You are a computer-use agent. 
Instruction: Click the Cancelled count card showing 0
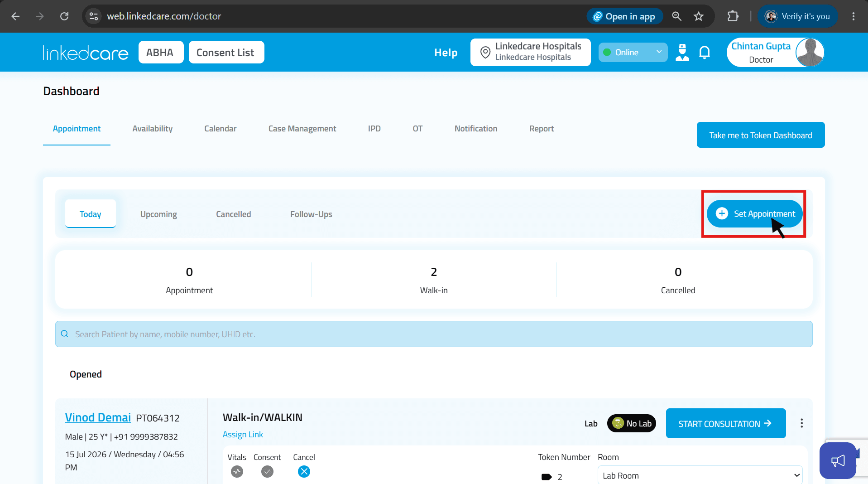(x=678, y=280)
